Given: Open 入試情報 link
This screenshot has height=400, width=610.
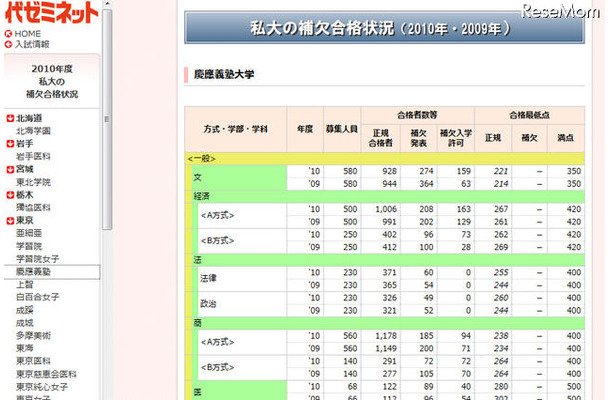Looking at the screenshot, I should click(x=32, y=44).
